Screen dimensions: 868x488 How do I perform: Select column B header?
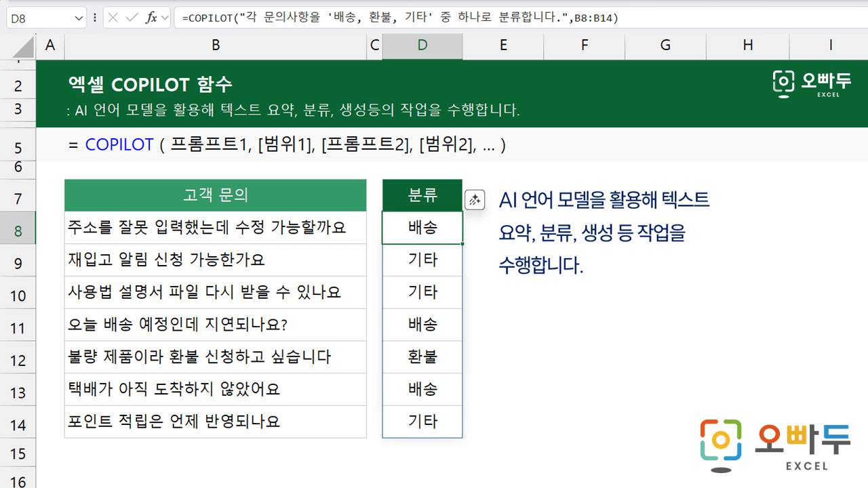click(x=216, y=45)
